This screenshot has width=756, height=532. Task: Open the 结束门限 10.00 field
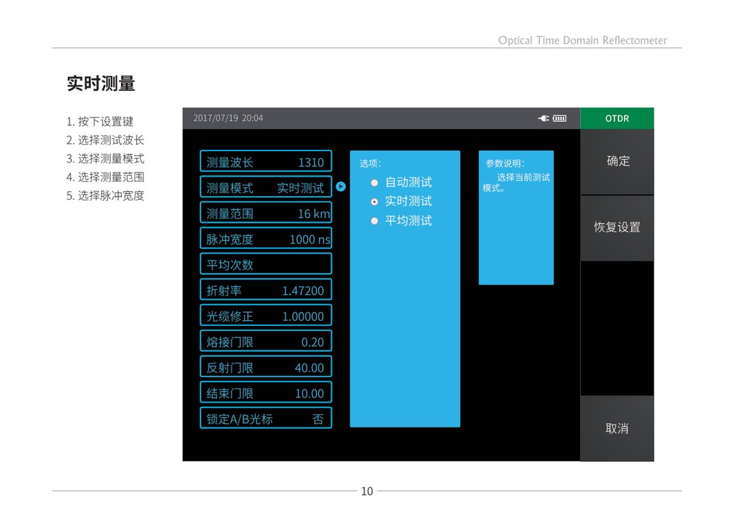click(266, 392)
